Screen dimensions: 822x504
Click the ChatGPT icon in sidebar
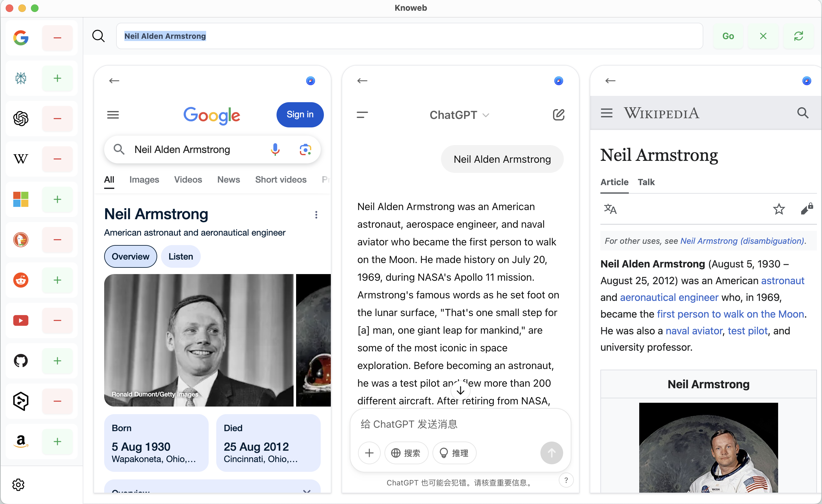pyautogui.click(x=21, y=119)
